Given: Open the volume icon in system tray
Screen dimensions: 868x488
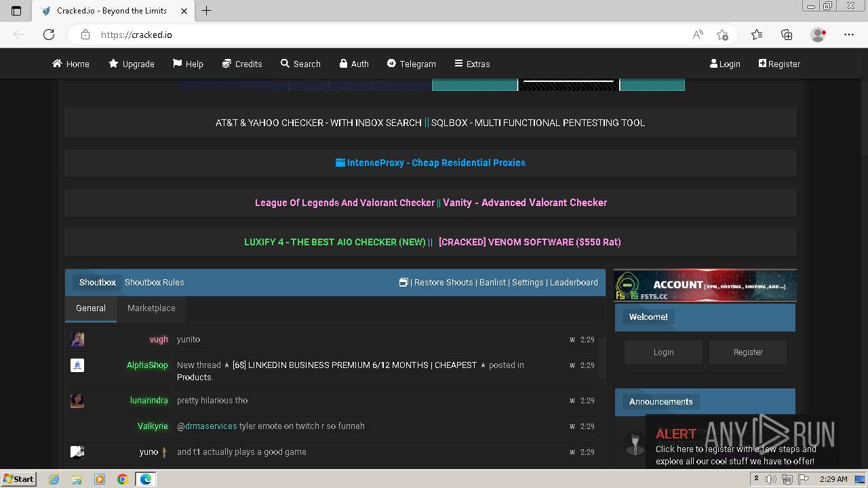Looking at the screenshot, I should (x=771, y=479).
